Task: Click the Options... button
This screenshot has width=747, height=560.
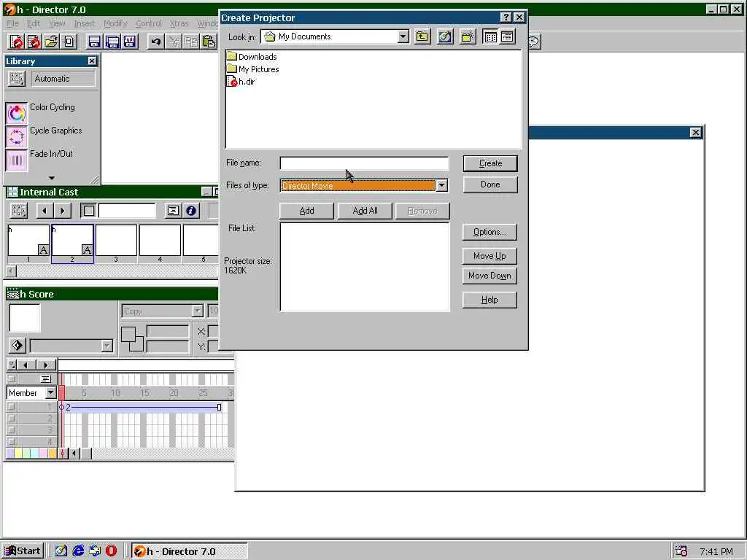Action: tap(489, 232)
